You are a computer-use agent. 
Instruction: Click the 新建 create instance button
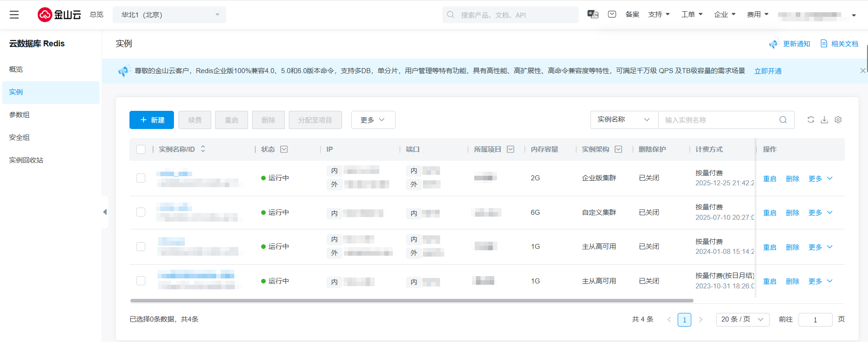coord(152,120)
